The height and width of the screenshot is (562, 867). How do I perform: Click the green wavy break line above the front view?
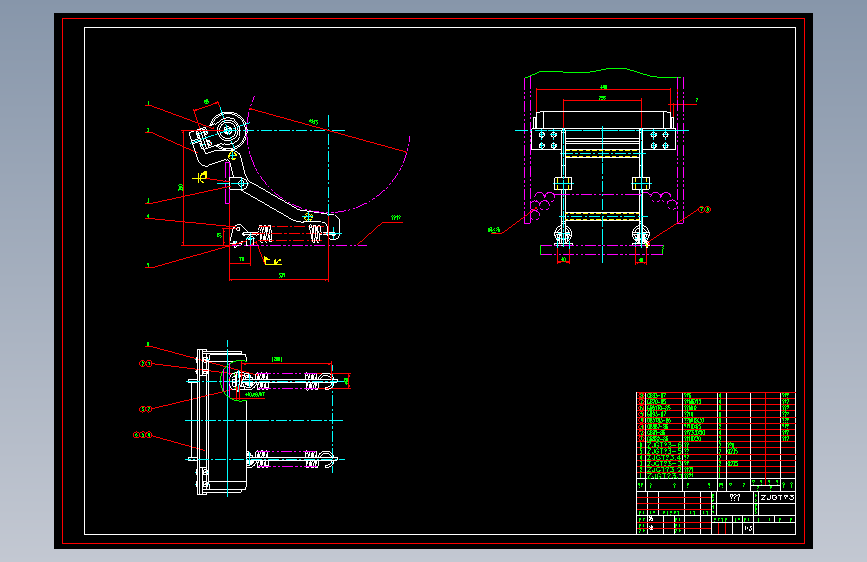[603, 71]
